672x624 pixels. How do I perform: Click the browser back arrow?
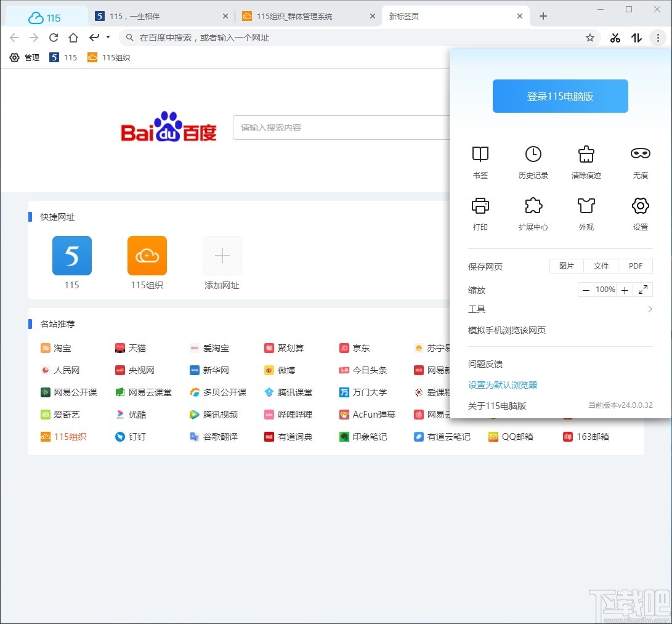[14, 38]
